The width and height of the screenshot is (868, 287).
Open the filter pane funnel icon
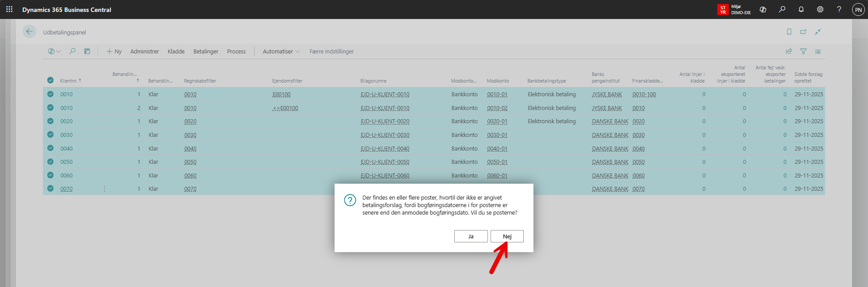[x=803, y=51]
